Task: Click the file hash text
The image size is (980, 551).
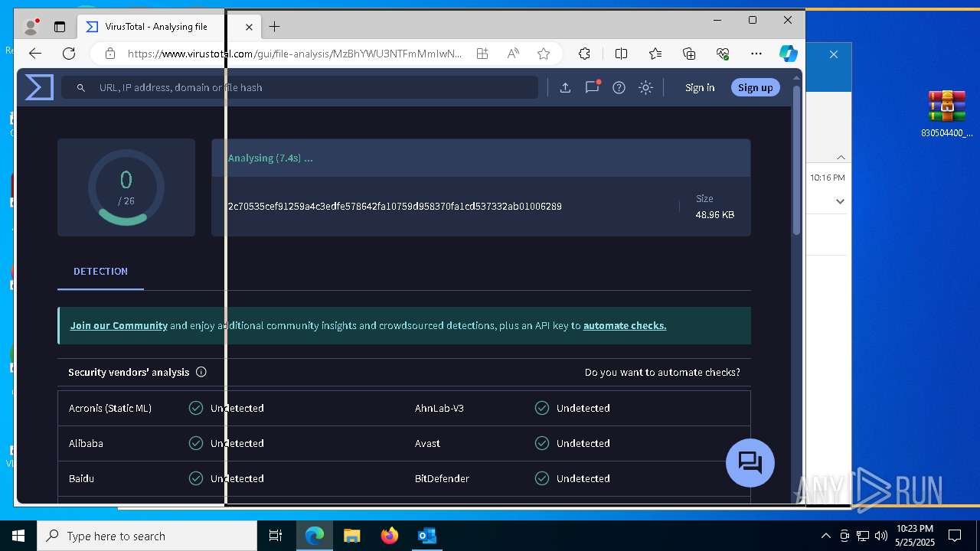Action: point(395,207)
